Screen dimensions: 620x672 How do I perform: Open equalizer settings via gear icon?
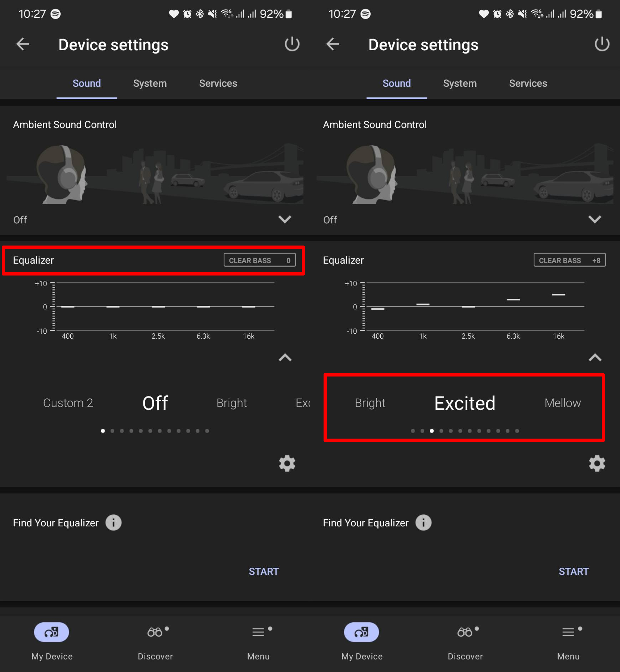point(287,464)
